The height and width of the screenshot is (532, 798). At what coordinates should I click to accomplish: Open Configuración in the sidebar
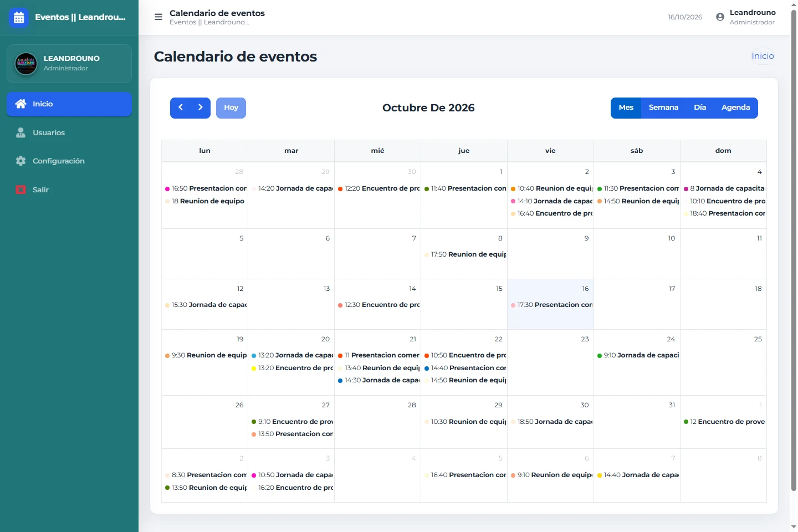coord(69,161)
